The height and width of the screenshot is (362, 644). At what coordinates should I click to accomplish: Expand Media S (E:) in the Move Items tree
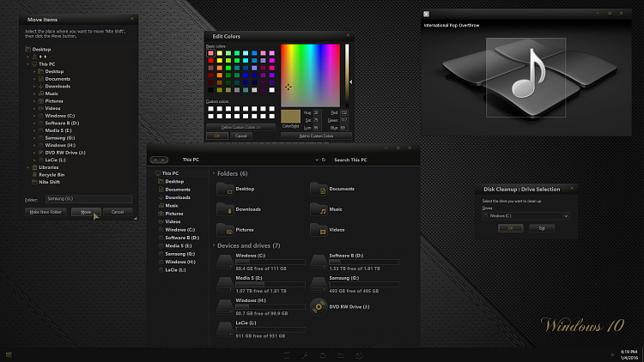tap(34, 130)
